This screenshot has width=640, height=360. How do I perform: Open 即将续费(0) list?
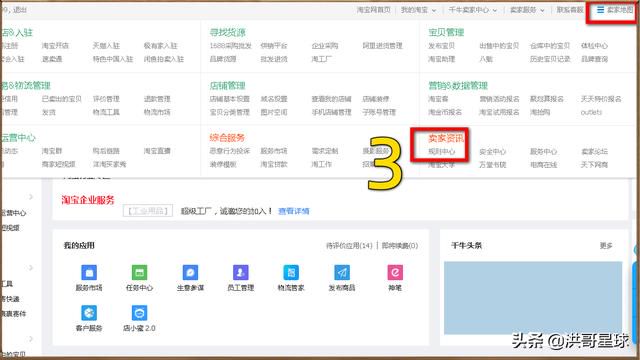coord(400,246)
